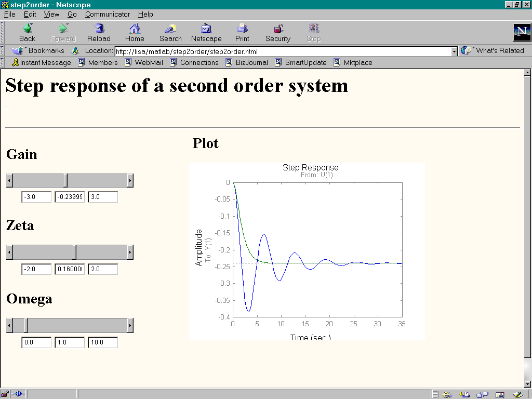Collapse the navigation toolbar via its left handle
The height and width of the screenshot is (399, 532).
tap(2, 33)
